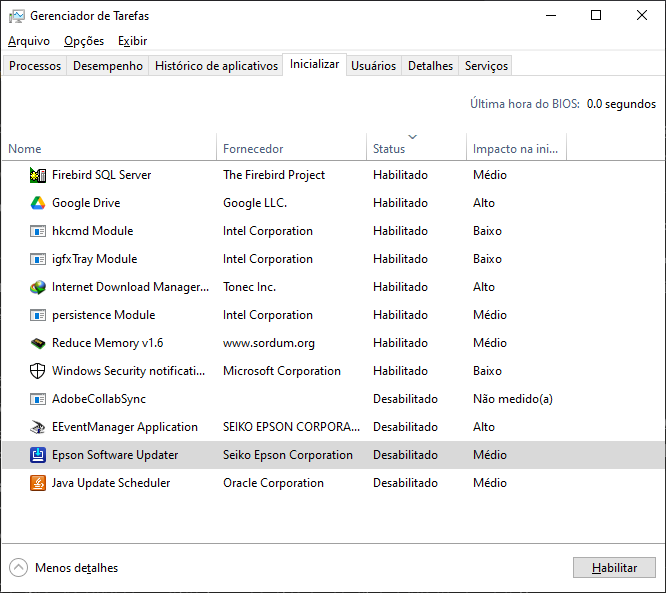Click the Não medido(a) impact cell
The width and height of the screenshot is (666, 593).
[x=513, y=399]
